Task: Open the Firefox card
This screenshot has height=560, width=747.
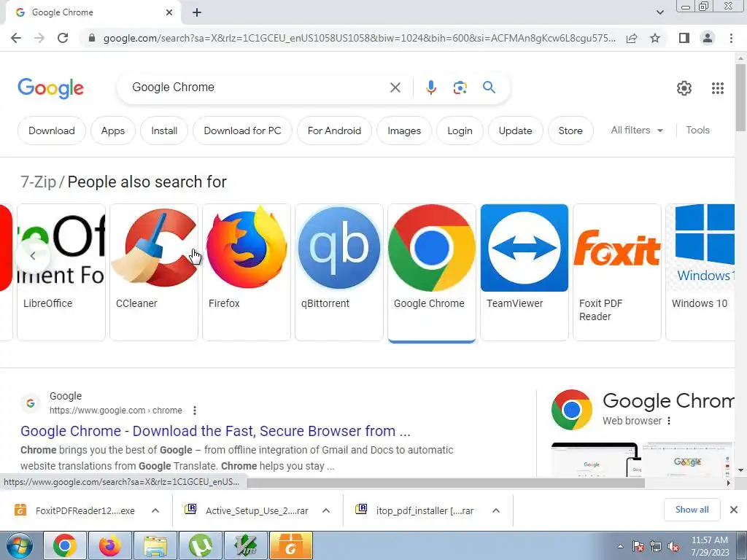Action: [247, 273]
